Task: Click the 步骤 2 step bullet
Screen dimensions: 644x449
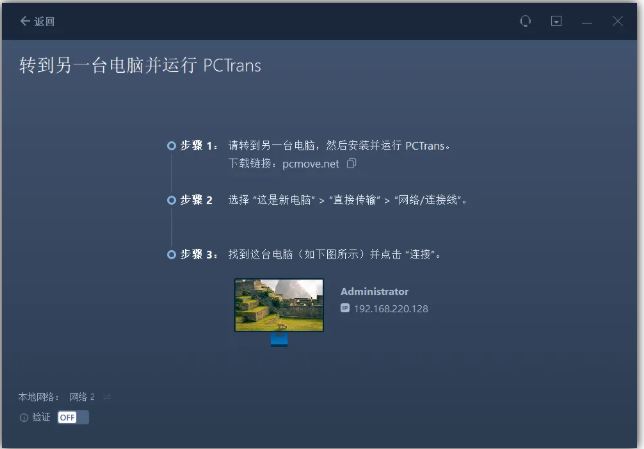Action: point(171,200)
